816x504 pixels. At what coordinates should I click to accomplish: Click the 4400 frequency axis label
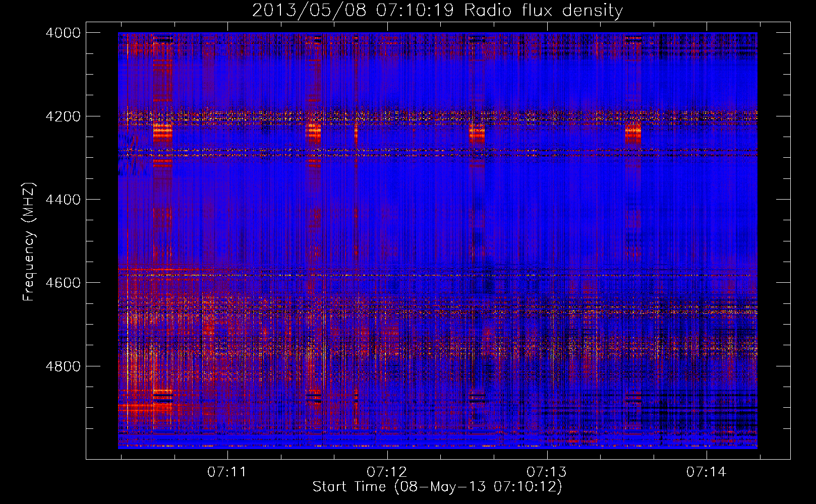click(x=63, y=200)
